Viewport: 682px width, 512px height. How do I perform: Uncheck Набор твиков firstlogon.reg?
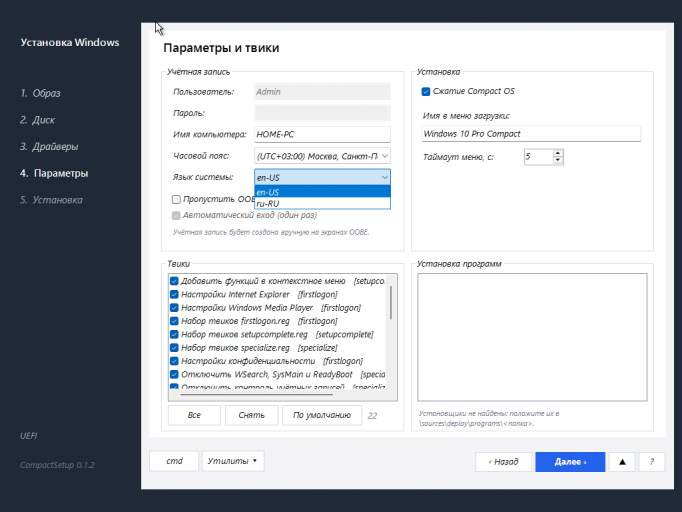pyautogui.click(x=174, y=321)
